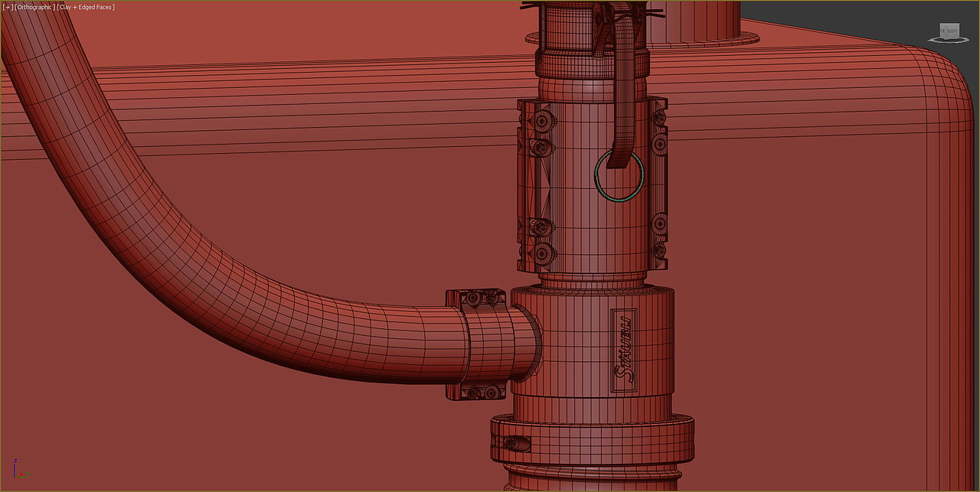Open the [Orthographic] point-of-view label menu
This screenshot has width=980, height=492.
(x=34, y=6)
